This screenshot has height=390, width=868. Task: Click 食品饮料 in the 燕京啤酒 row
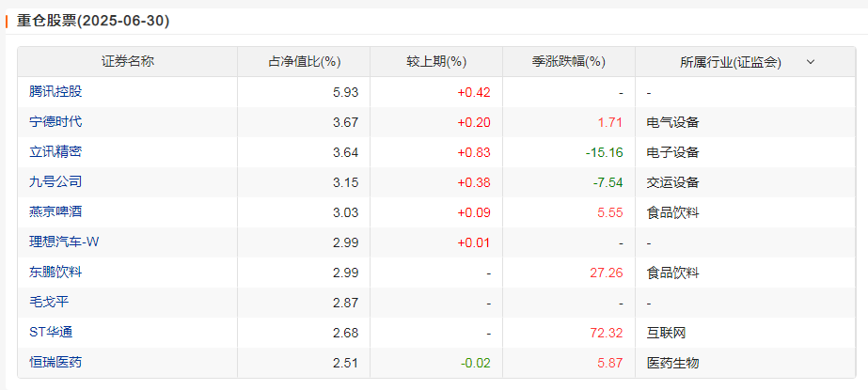point(672,212)
